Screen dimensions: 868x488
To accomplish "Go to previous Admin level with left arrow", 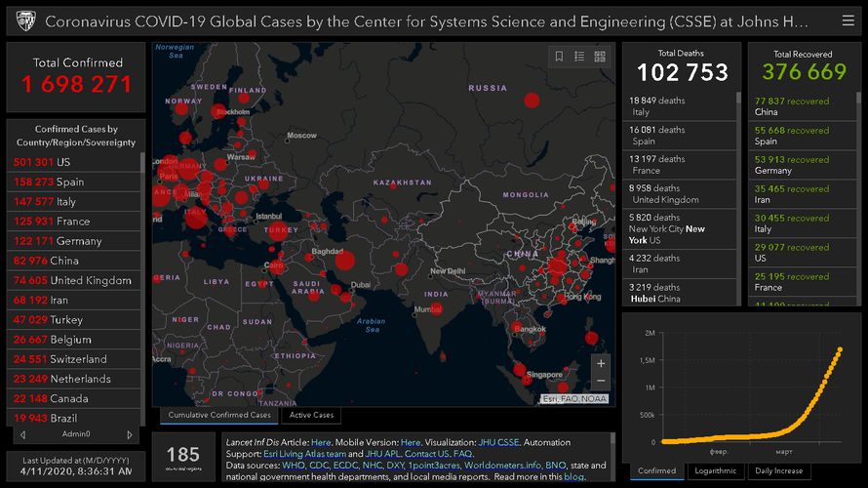I will [22, 434].
